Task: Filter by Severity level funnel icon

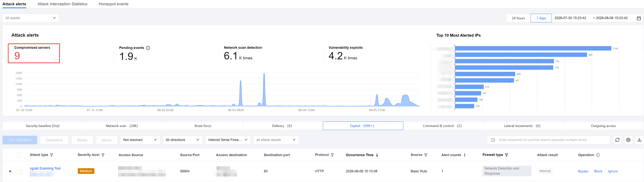Action: [103, 155]
